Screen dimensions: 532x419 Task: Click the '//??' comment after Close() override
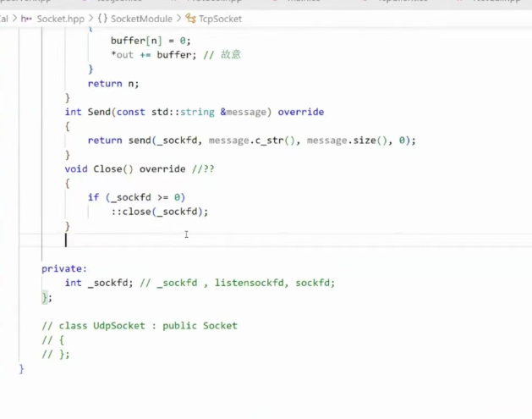(x=203, y=169)
